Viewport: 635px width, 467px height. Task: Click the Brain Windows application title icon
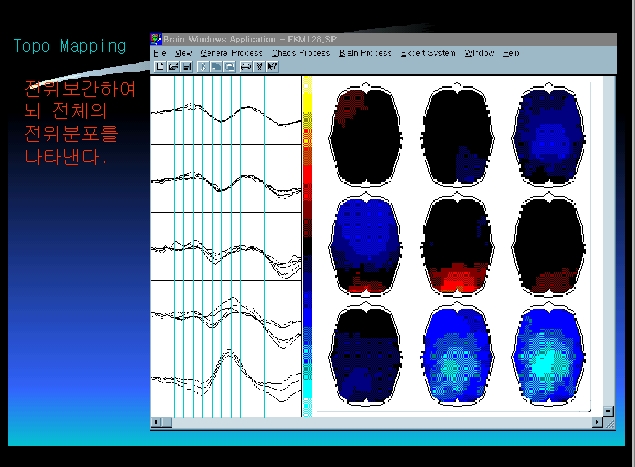coord(156,39)
